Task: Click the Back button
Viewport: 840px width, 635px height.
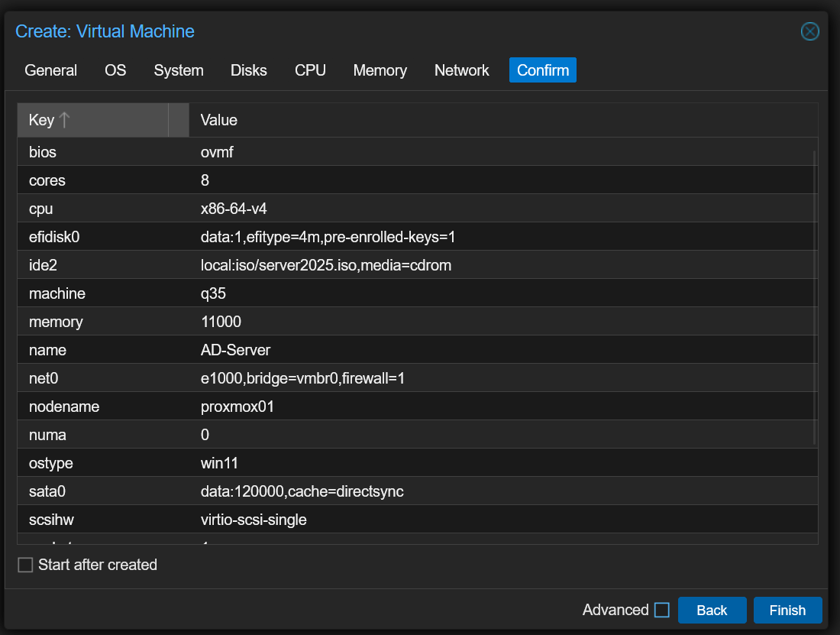Action: pos(712,610)
